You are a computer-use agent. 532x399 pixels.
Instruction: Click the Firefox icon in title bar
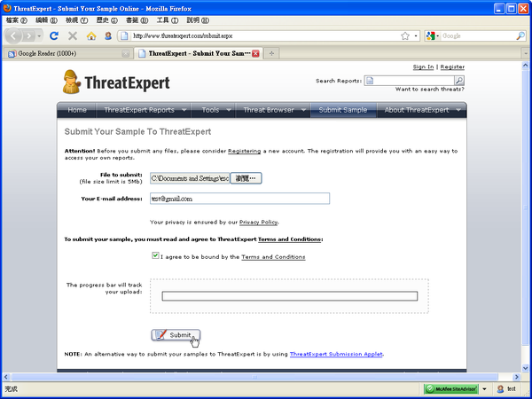(x=7, y=8)
